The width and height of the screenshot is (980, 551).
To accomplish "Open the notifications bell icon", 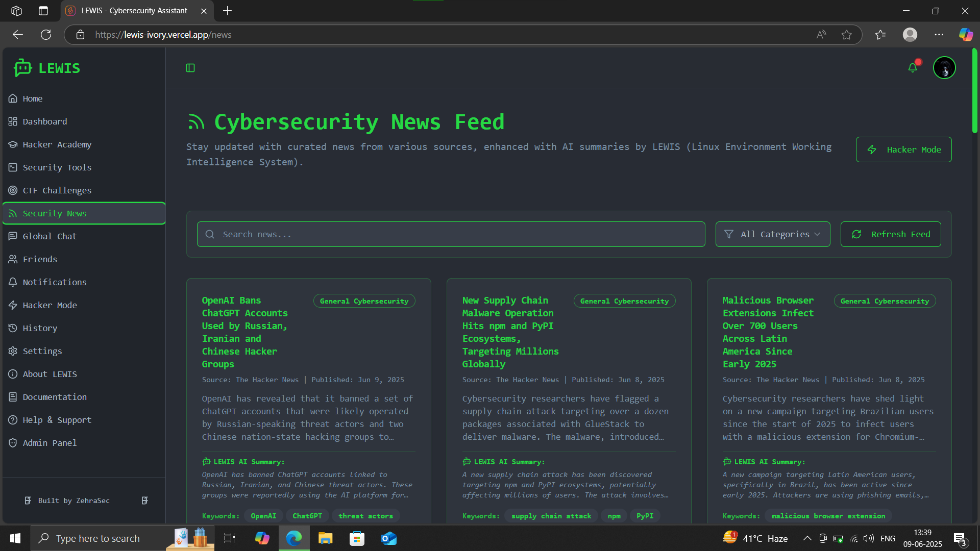I will click(x=913, y=67).
